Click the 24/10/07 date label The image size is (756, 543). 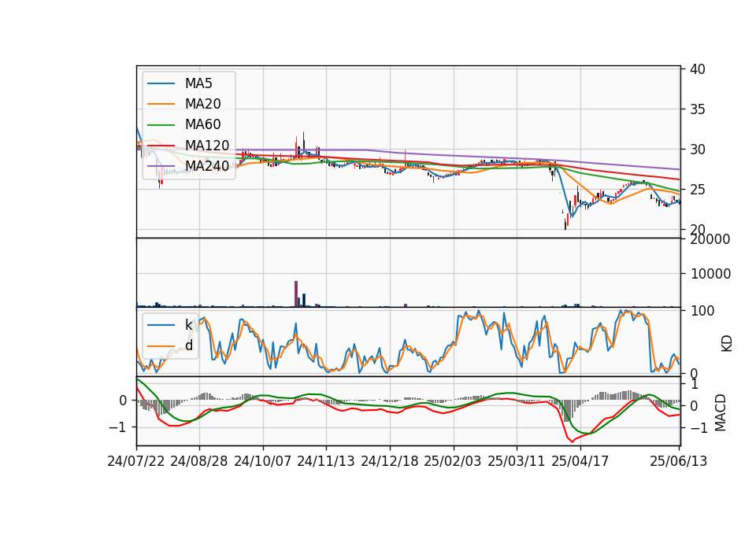tap(263, 461)
